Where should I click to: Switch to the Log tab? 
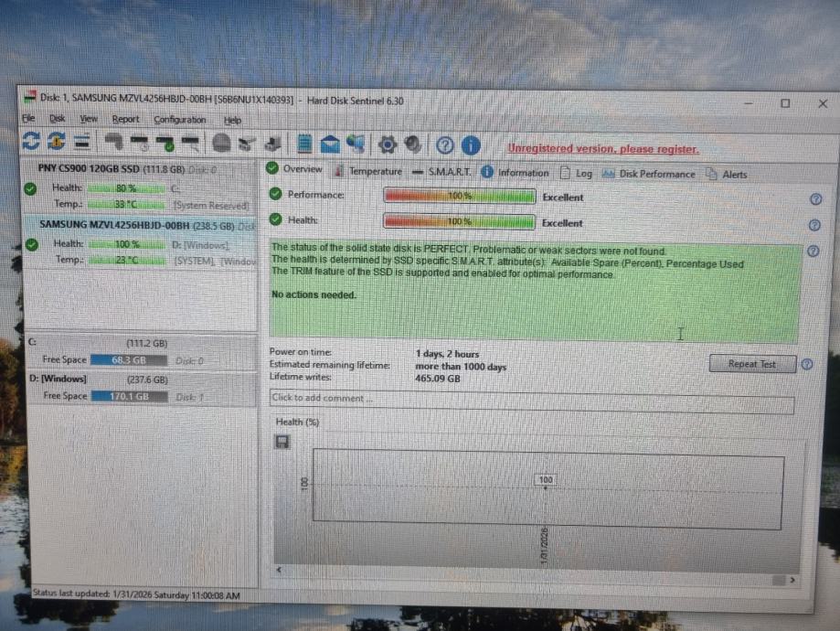(x=577, y=174)
